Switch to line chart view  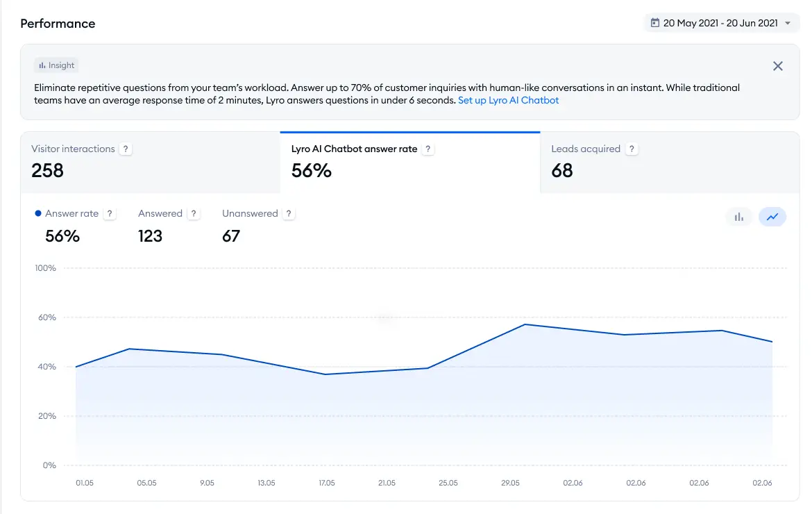click(x=772, y=217)
